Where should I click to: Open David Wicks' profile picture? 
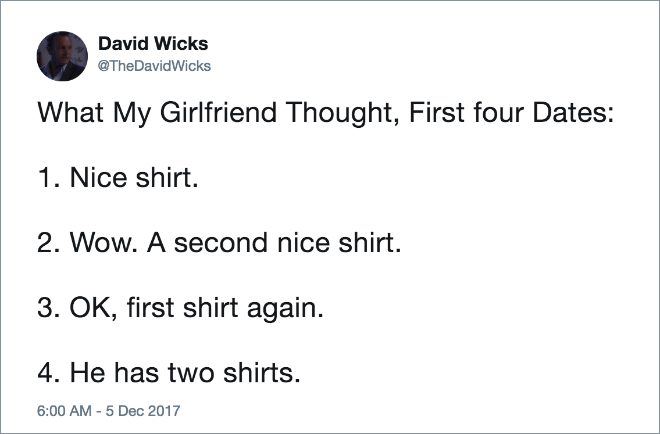point(62,56)
